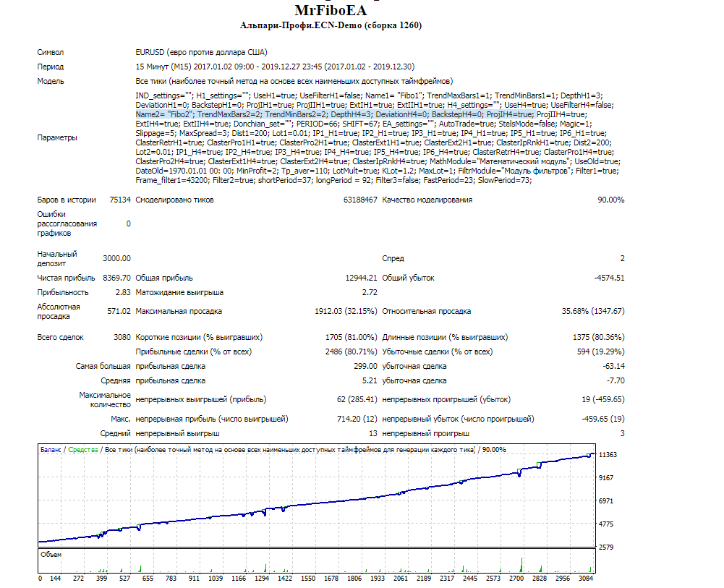The width and height of the screenshot is (724, 588).
Task: Click the 'Всего сделок' total trades value 3080
Action: tap(122, 337)
